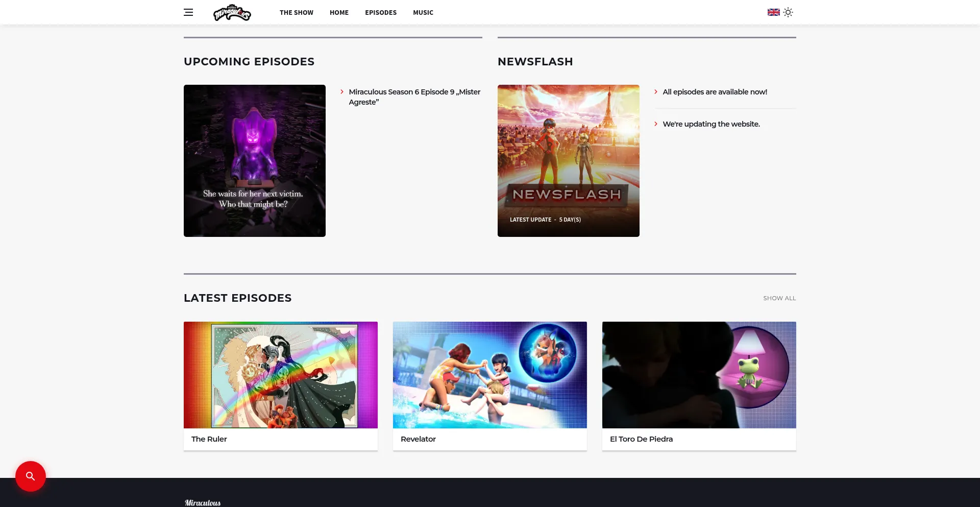Open The Show menu item
980x507 pixels.
pos(296,13)
